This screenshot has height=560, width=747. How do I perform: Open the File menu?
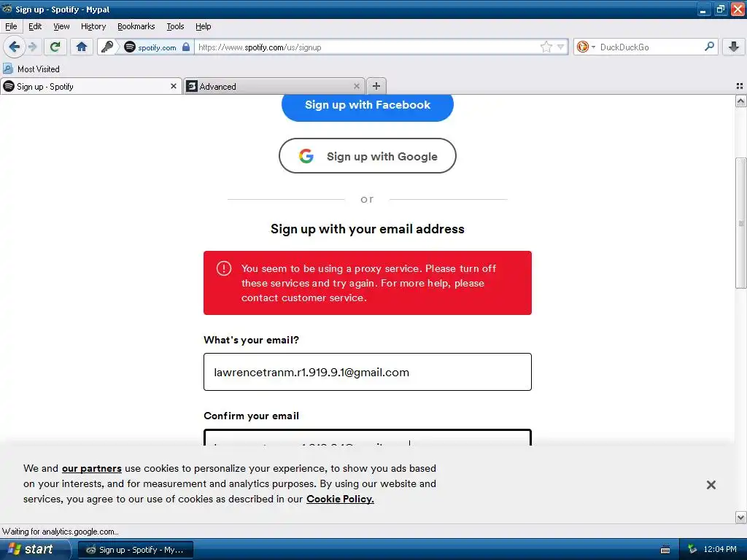coord(11,26)
